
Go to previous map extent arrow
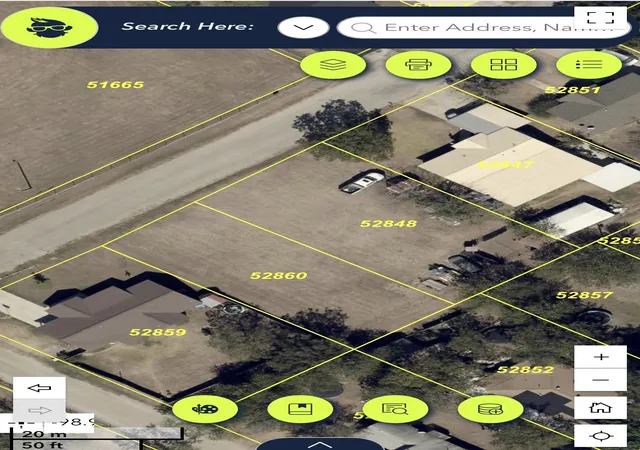tap(40, 388)
